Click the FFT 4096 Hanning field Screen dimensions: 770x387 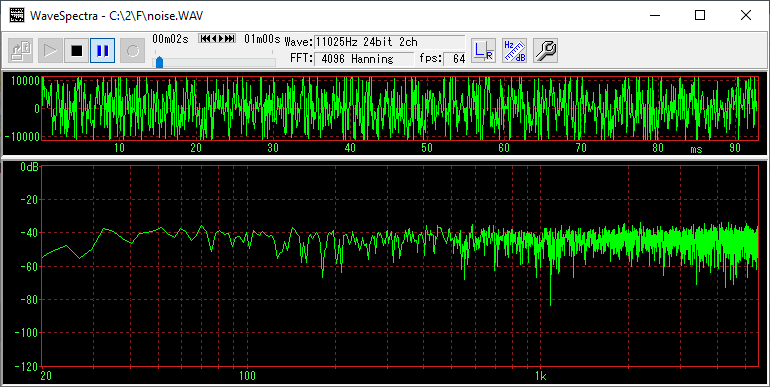coord(363,59)
